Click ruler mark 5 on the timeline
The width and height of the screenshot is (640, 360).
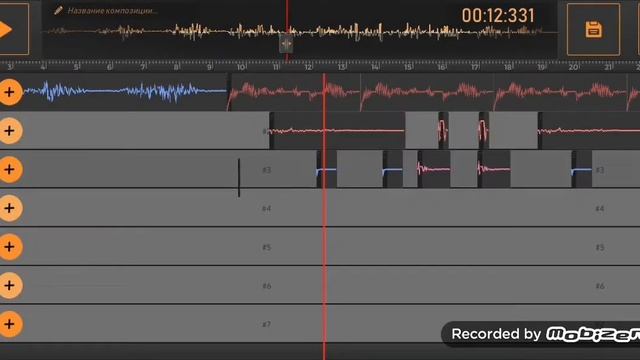click(x=77, y=67)
